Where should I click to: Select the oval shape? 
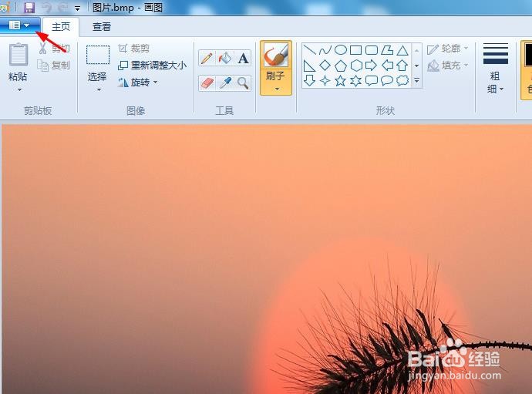[x=341, y=50]
